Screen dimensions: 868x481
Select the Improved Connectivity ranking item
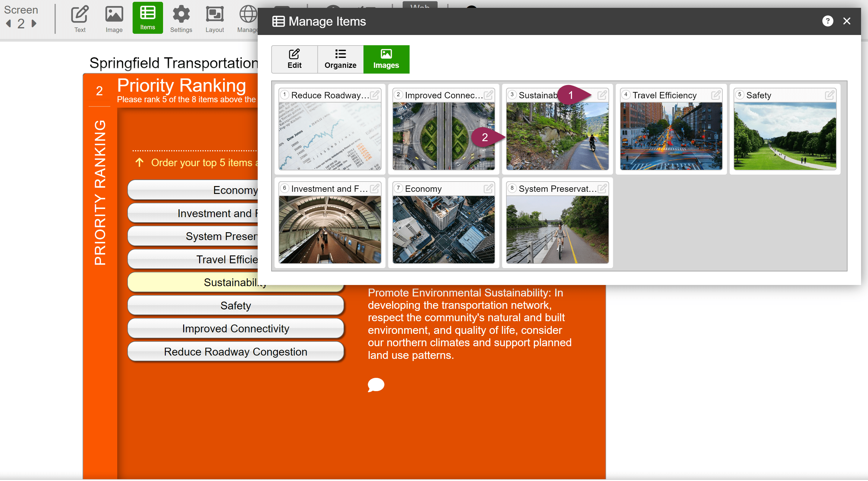[x=235, y=329]
